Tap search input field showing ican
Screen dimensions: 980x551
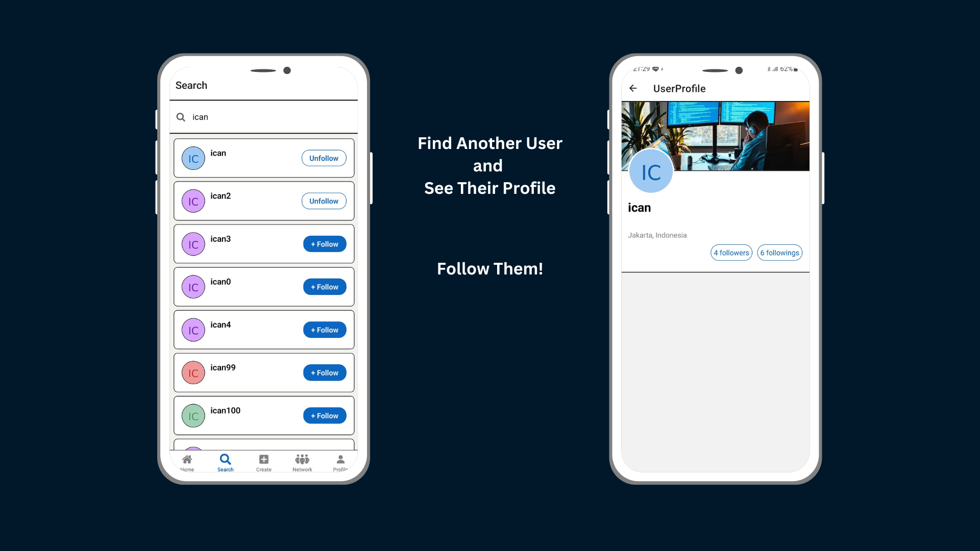point(263,116)
